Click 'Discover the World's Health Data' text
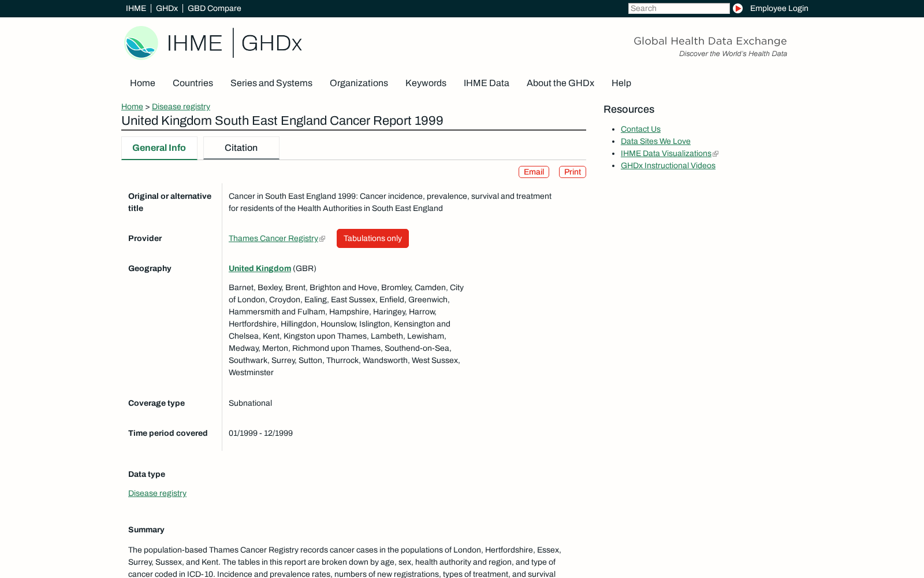The image size is (924, 578). [733, 54]
